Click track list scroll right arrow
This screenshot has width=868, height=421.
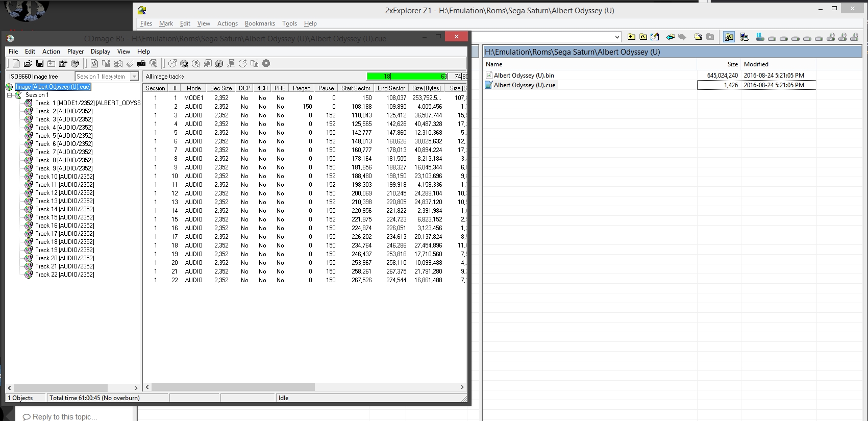pos(462,387)
